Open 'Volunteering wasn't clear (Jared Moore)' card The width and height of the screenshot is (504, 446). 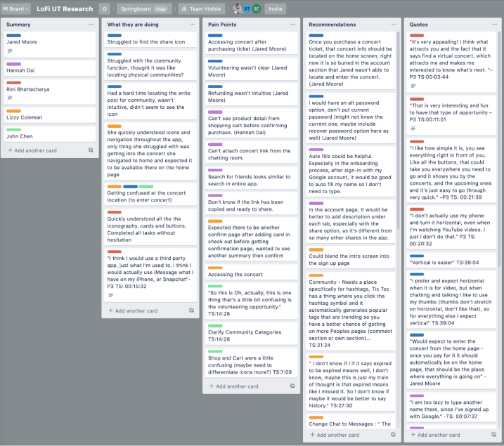(251, 69)
